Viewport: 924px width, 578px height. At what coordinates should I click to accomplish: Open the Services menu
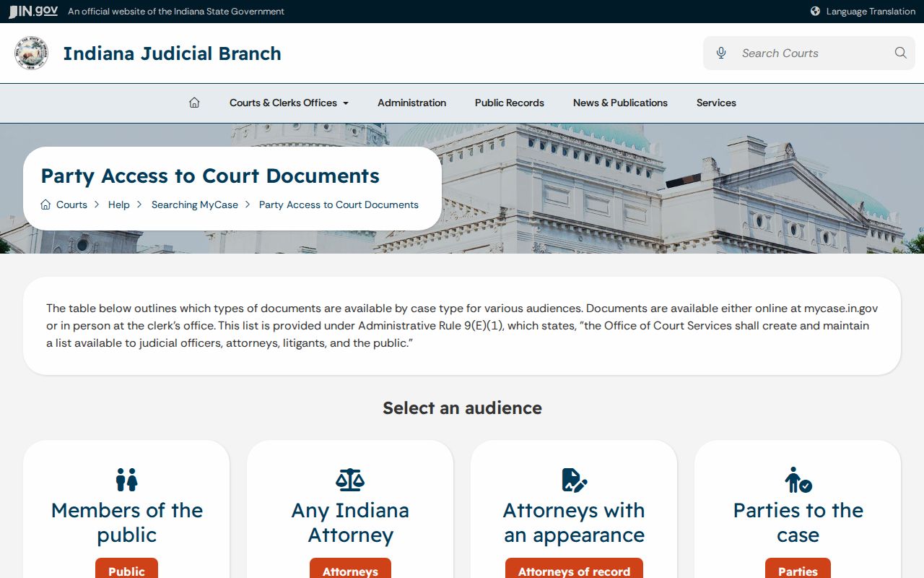[x=716, y=103]
